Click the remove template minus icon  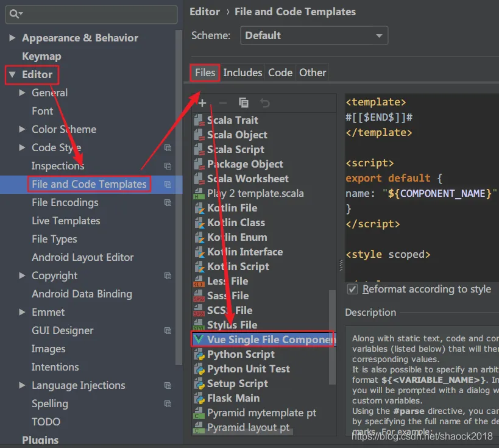223,103
